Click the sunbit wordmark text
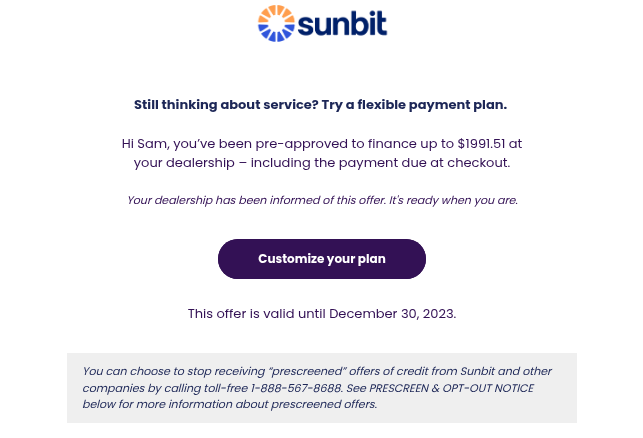The height and width of the screenshot is (438, 643). click(342, 24)
